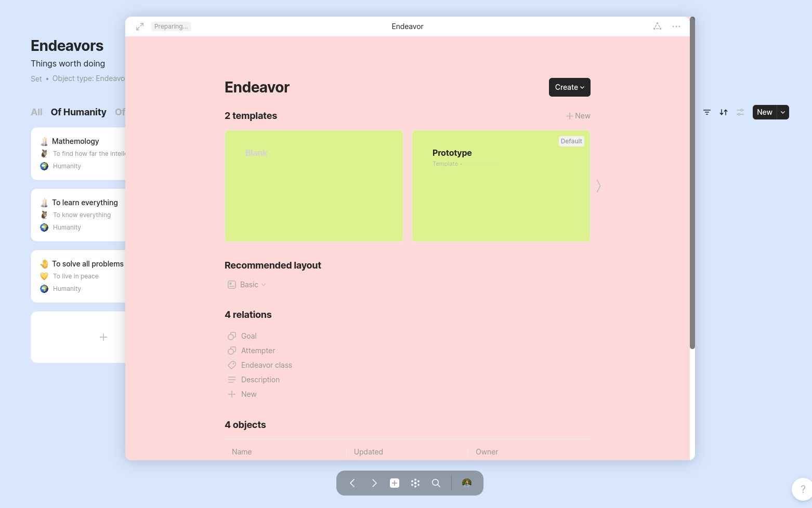The image size is (812, 508).
Task: Open the relations graph icon in the dialog header
Action: click(657, 26)
